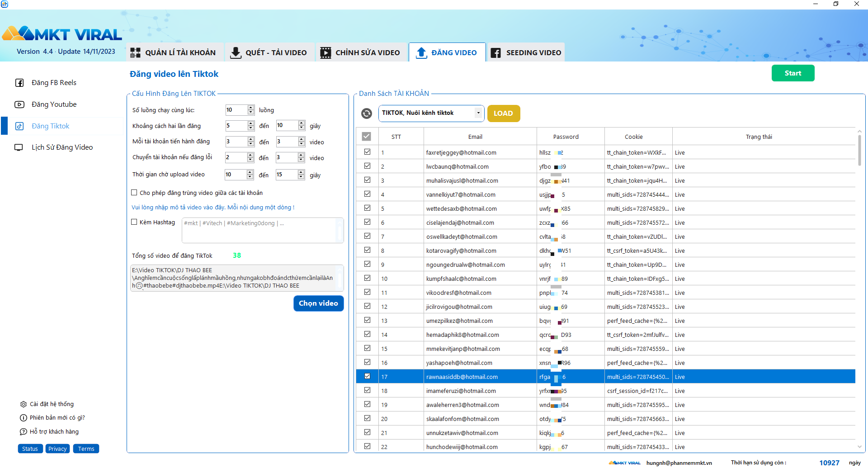Click the TikTok sidebar icon

[x=19, y=126]
